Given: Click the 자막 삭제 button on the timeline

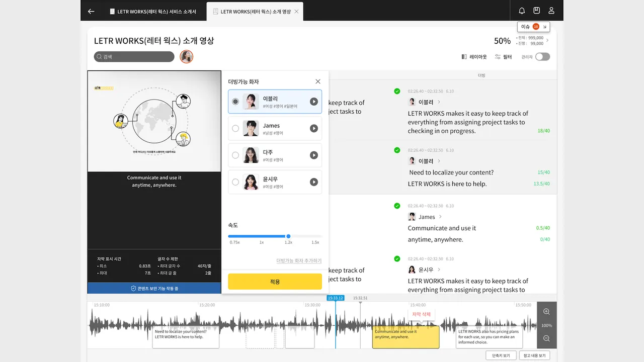Looking at the screenshot, I should pos(422,314).
